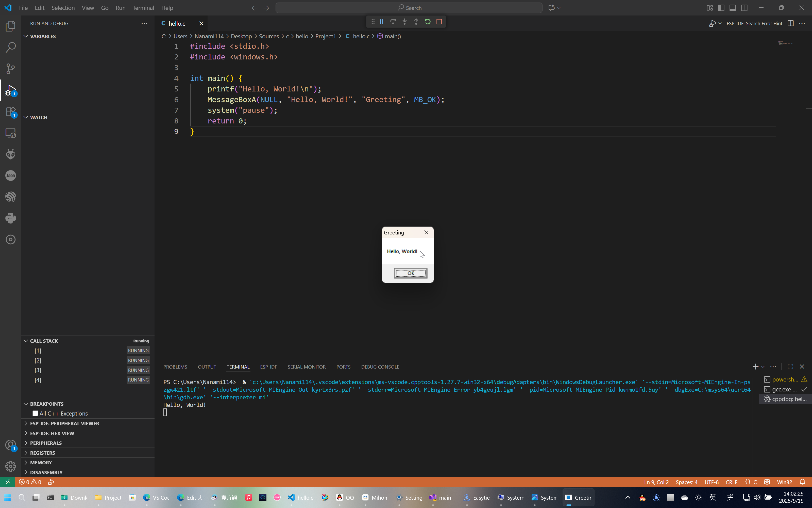Open the Python extension view
This screenshot has height=508, width=812.
pos(11,218)
